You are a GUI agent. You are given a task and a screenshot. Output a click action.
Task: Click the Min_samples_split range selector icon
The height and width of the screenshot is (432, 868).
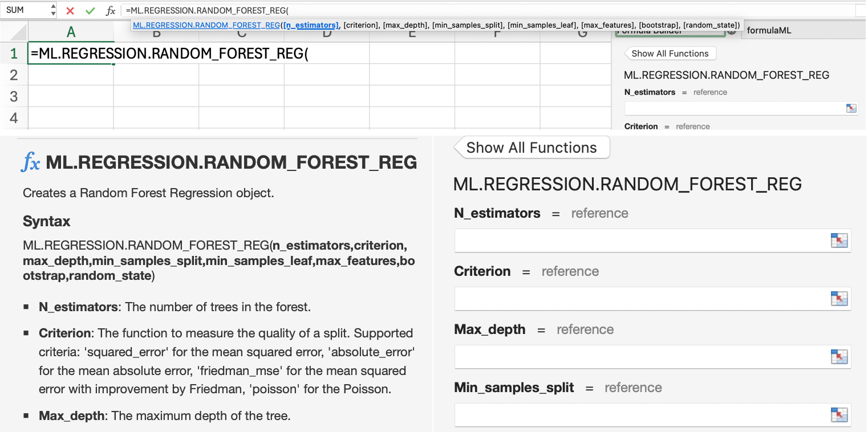tap(839, 415)
